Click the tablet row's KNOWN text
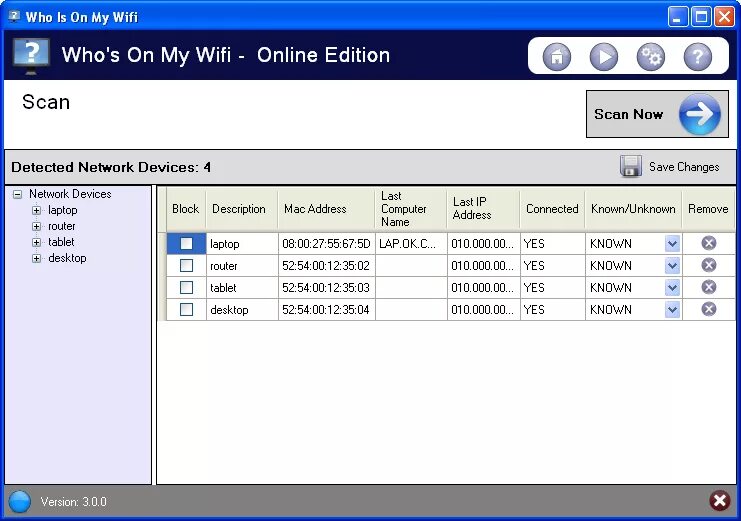This screenshot has height=521, width=741. (611, 287)
